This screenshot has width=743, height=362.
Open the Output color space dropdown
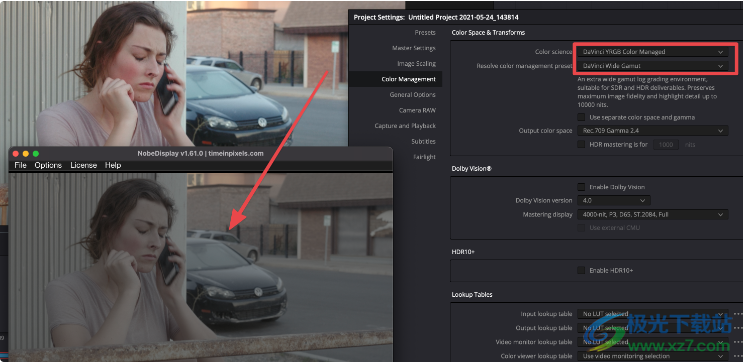point(652,130)
